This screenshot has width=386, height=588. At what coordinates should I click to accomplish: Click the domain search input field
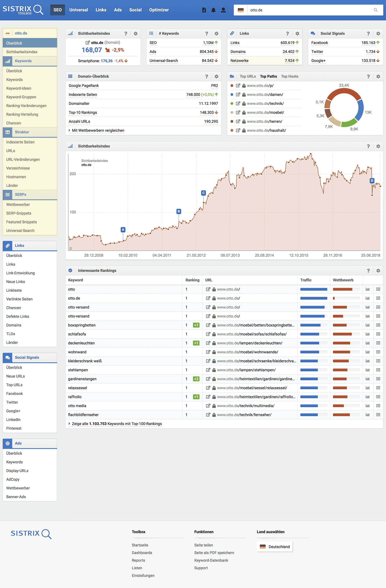[310, 10]
